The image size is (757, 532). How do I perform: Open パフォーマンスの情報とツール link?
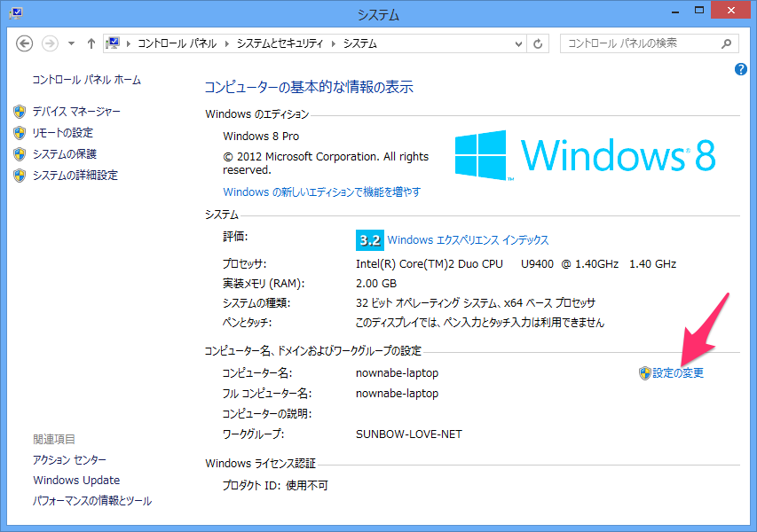pos(92,501)
